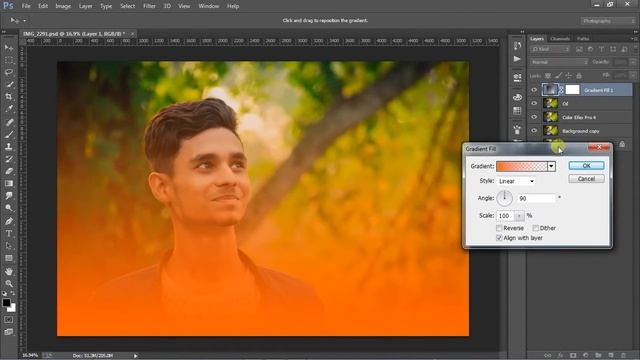Click the new group folder icon
The image size is (640, 360).
tap(598, 356)
